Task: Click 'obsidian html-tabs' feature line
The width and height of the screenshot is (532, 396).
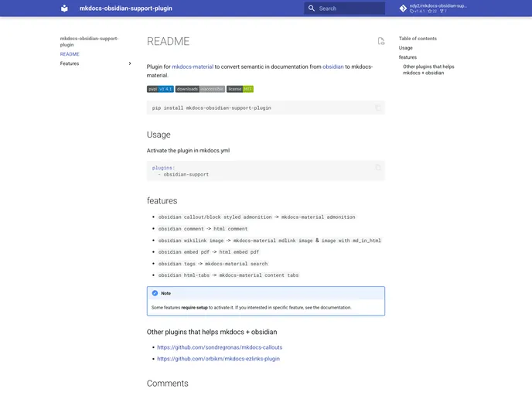Action: pos(228,275)
